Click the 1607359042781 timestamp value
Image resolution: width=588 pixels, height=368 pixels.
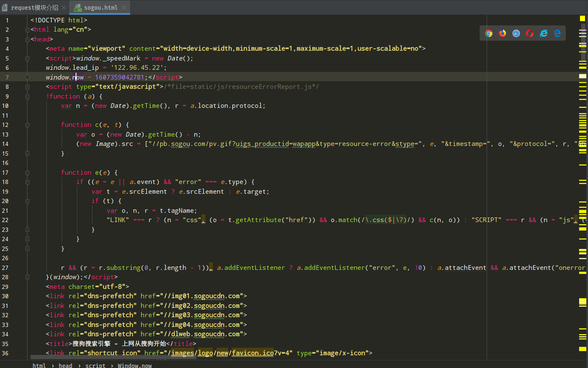[120, 77]
